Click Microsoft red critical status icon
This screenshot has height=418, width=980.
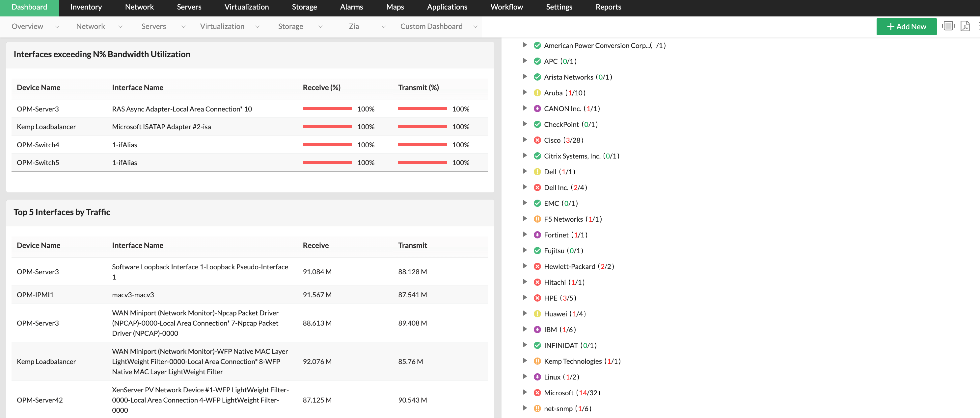[x=537, y=393]
